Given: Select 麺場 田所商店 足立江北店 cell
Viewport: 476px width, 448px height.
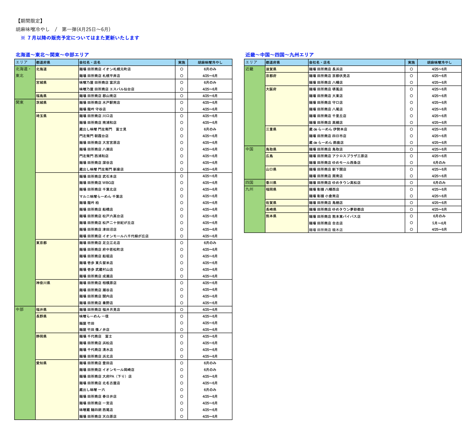Looking at the screenshot, I should tap(127, 243).
